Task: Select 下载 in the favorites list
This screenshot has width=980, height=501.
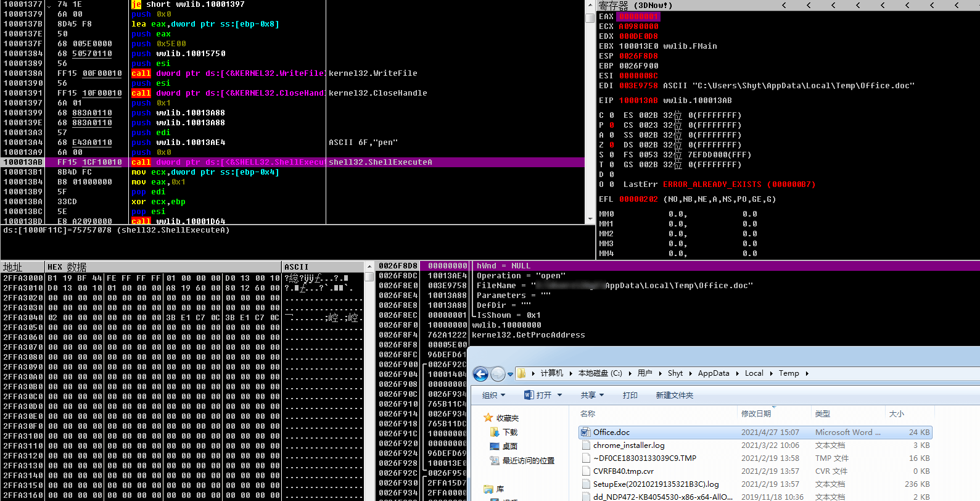Action: coord(510,432)
